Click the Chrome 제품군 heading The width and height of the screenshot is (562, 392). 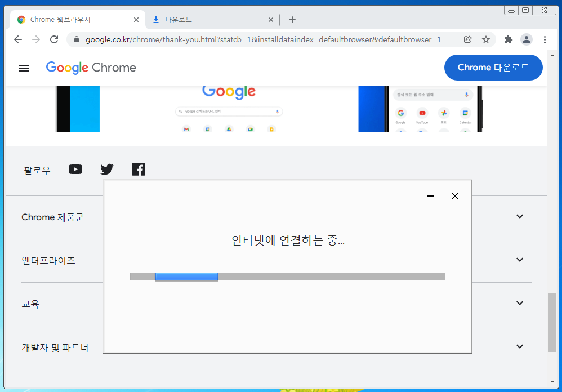coord(52,217)
